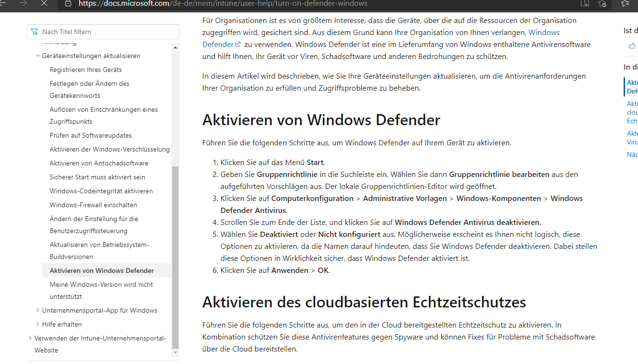Go to 'Aktivieren von Antischadsoftware'
Screen dimensions: 638x364
click(x=99, y=163)
